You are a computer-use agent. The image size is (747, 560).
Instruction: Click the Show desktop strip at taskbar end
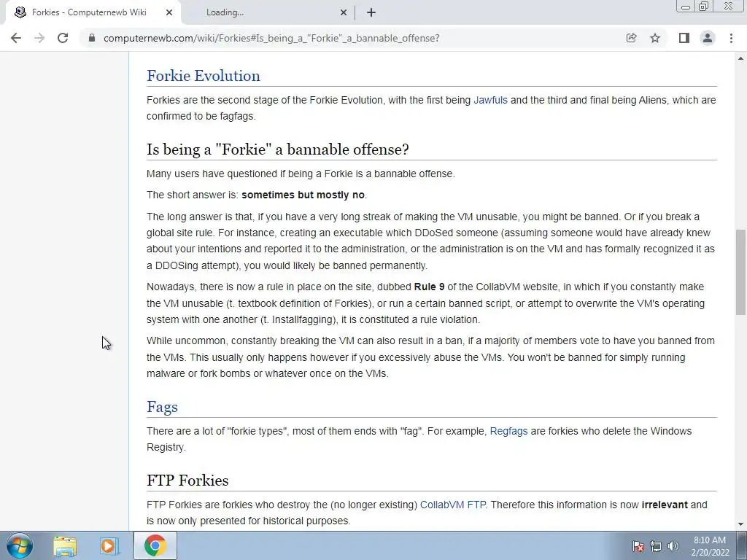742,545
